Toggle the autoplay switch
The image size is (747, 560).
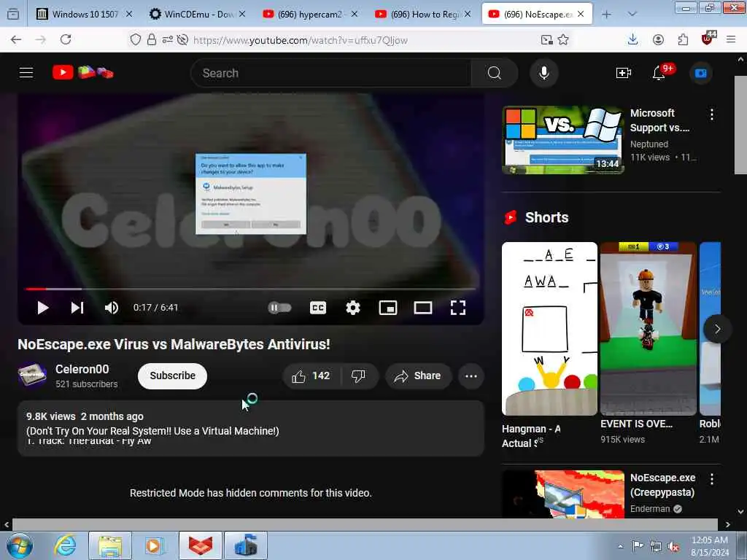[x=279, y=308]
